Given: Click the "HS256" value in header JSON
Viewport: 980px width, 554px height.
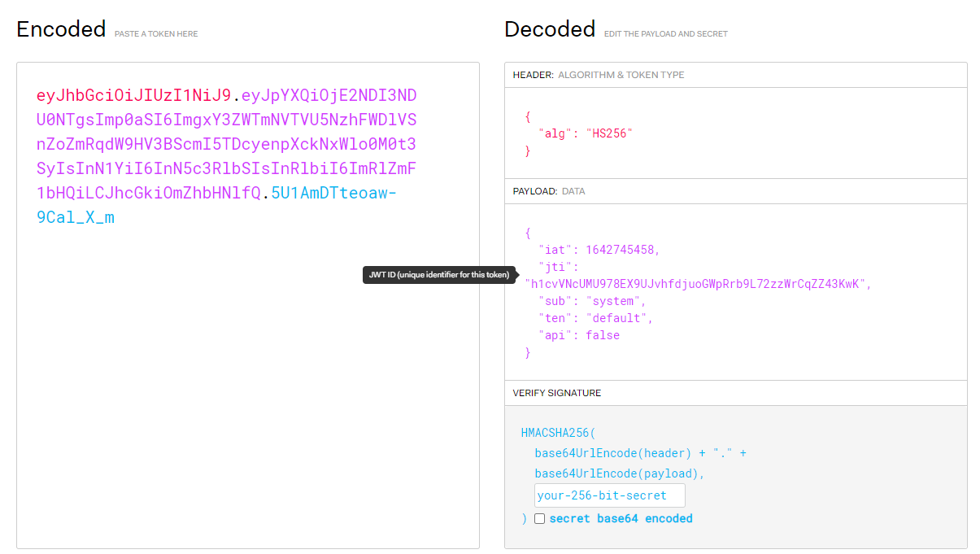Looking at the screenshot, I should click(x=608, y=133).
